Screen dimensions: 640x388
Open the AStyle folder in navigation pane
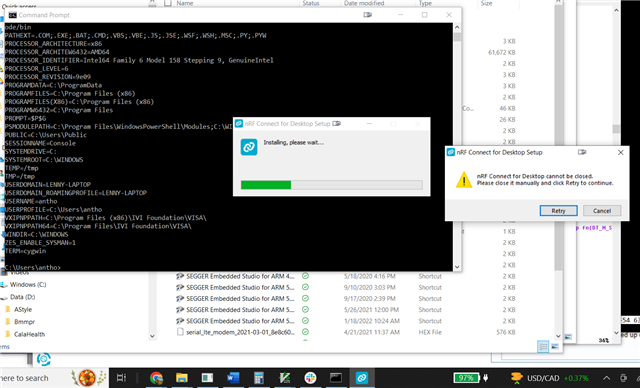[x=23, y=309]
